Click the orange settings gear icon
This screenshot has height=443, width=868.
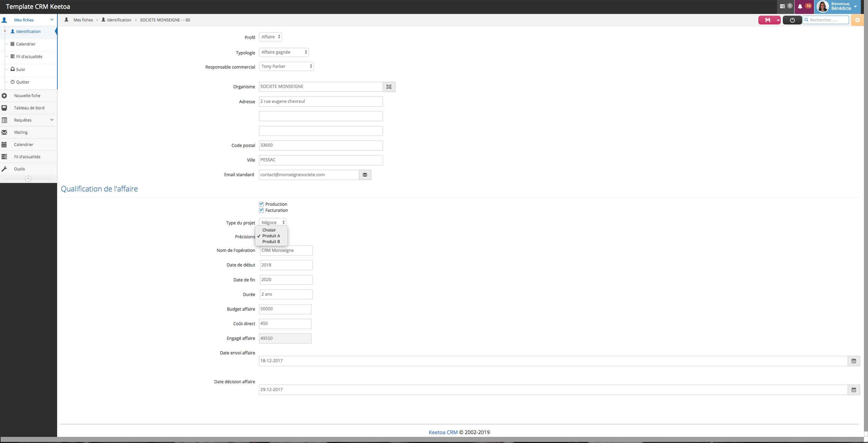857,20
